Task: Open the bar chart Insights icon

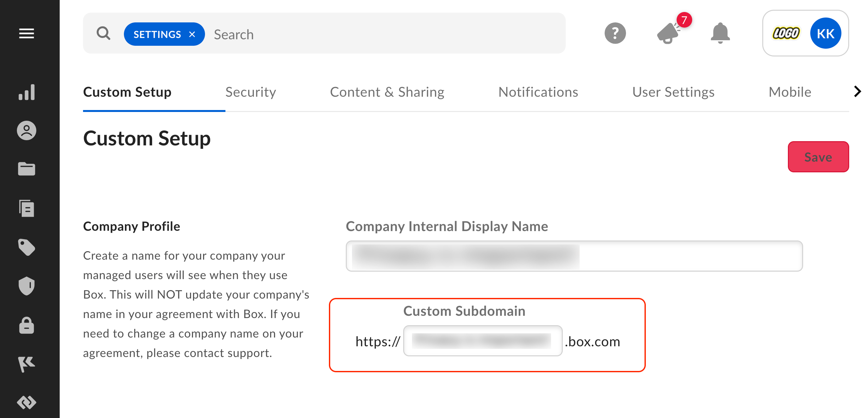Action: point(26,92)
